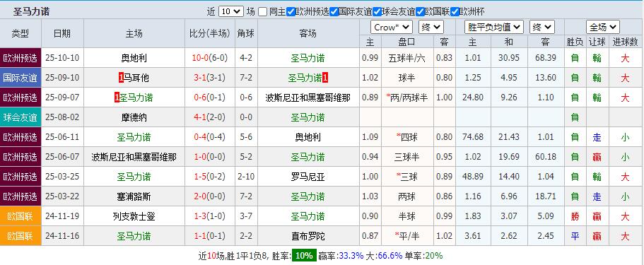Screen dimensions: 644x265
Task: Open the 胜平负均值 dropdown
Action: pyautogui.click(x=494, y=28)
